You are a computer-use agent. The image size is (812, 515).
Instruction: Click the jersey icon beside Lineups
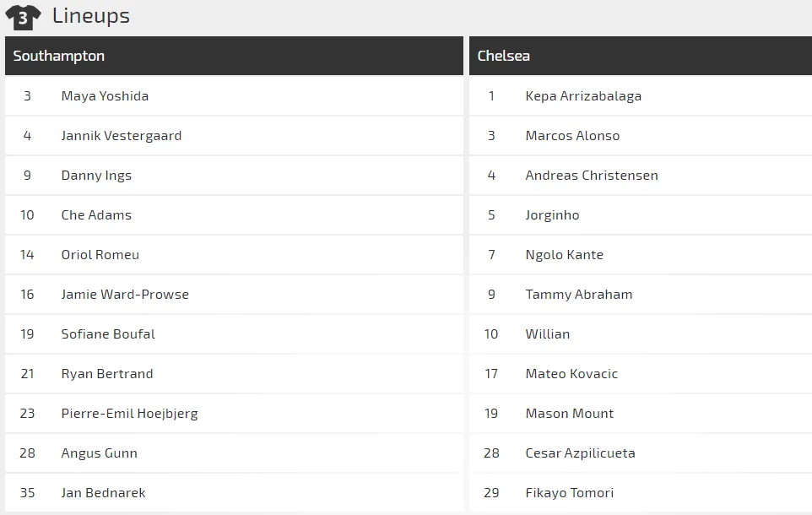(23, 17)
